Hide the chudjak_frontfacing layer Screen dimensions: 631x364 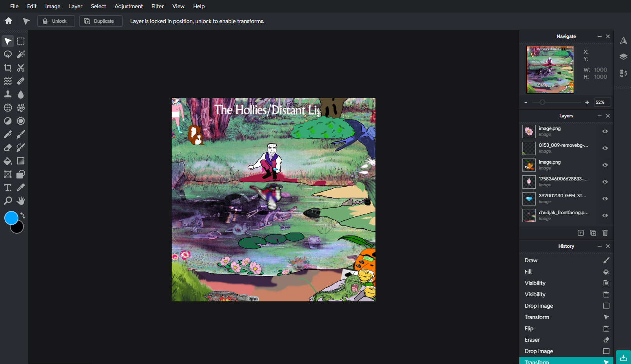tap(605, 216)
